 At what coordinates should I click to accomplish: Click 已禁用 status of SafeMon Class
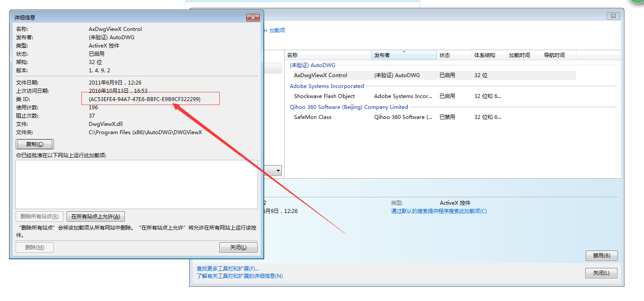[447, 117]
